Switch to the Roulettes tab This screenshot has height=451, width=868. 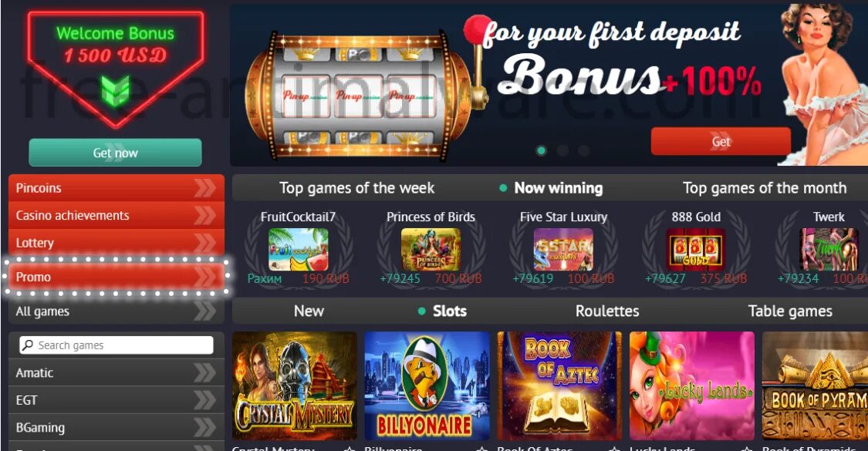607,311
